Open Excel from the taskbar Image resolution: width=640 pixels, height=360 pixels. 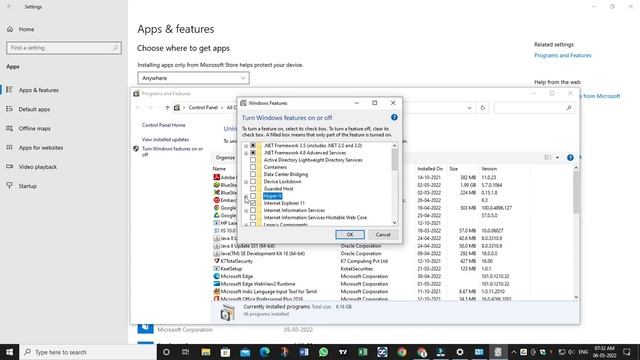pyautogui.click(x=362, y=352)
